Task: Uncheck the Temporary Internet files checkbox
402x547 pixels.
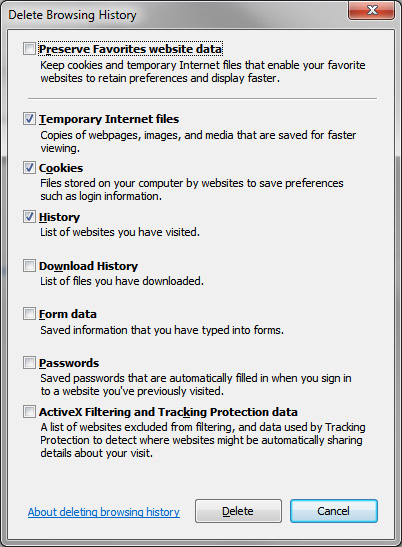Action: click(29, 119)
